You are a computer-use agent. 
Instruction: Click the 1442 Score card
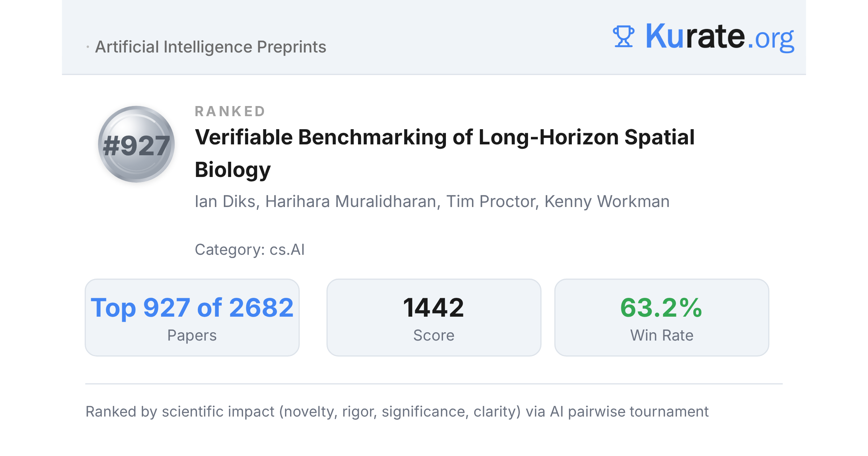coord(434,317)
